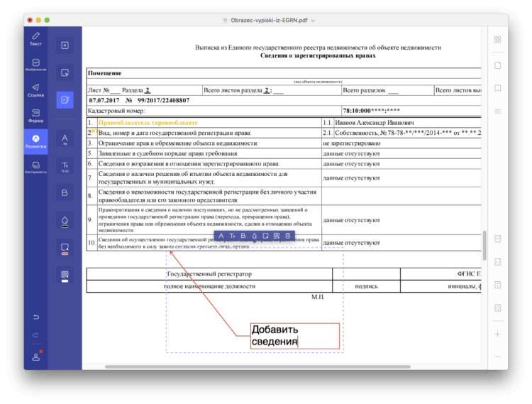Click the 'Добавить сведения' callout text box
532x404 pixels.
(x=294, y=336)
